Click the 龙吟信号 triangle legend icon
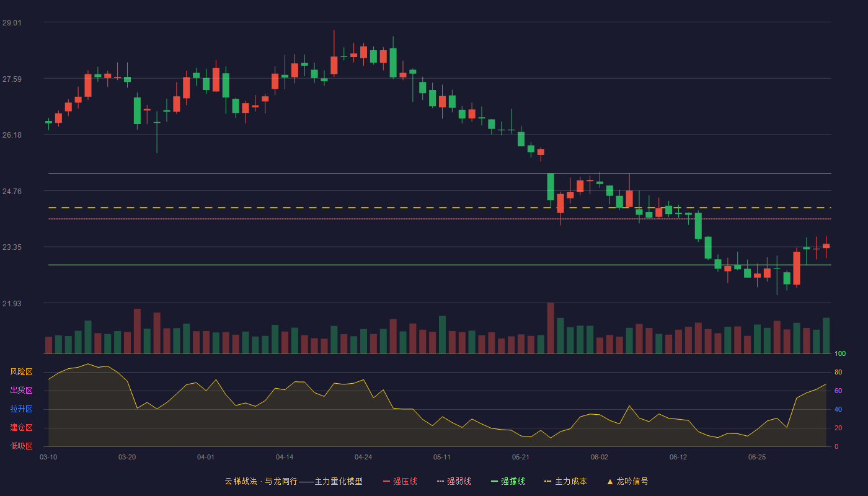This screenshot has width=868, height=496. point(610,481)
